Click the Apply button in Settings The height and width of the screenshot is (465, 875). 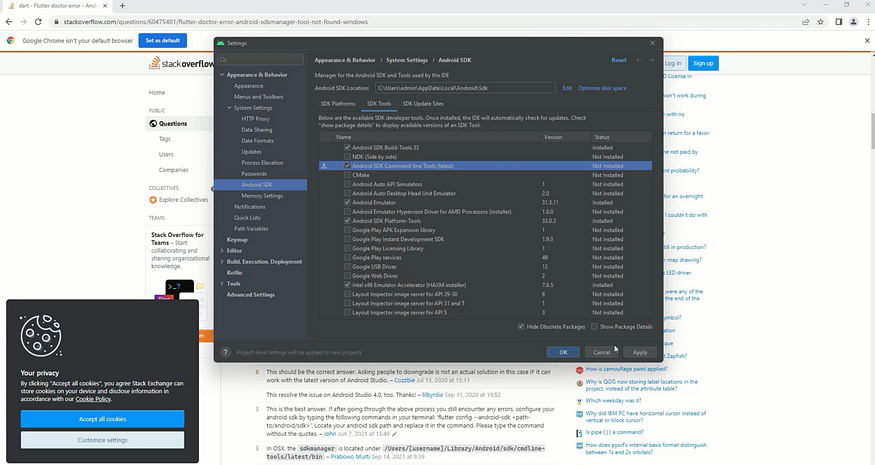click(x=640, y=352)
